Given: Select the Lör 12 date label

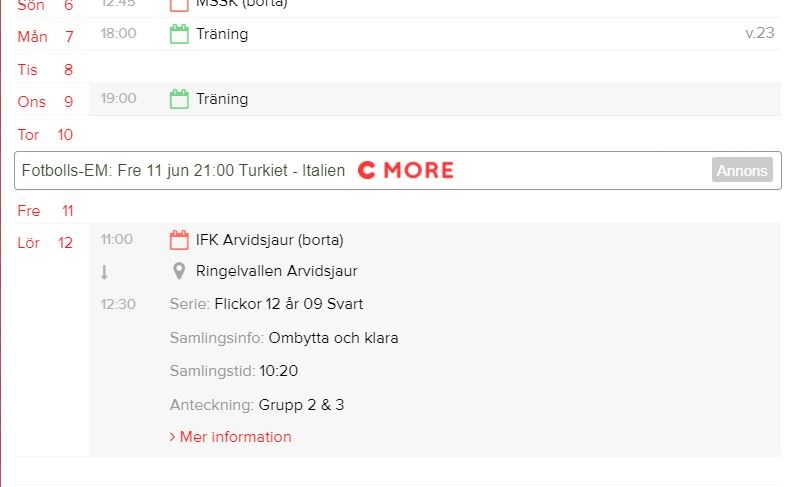Looking at the screenshot, I should (45, 242).
